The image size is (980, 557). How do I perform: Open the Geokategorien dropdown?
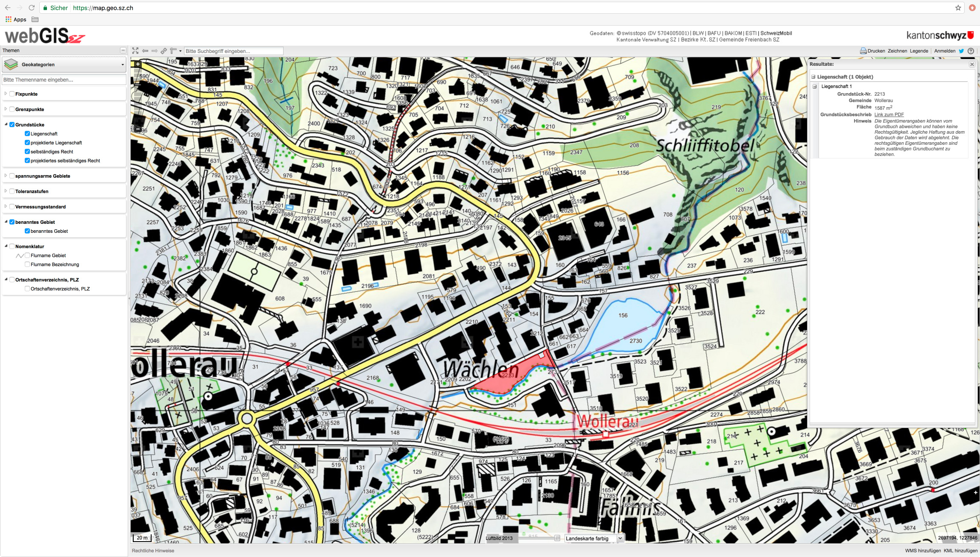(x=64, y=64)
